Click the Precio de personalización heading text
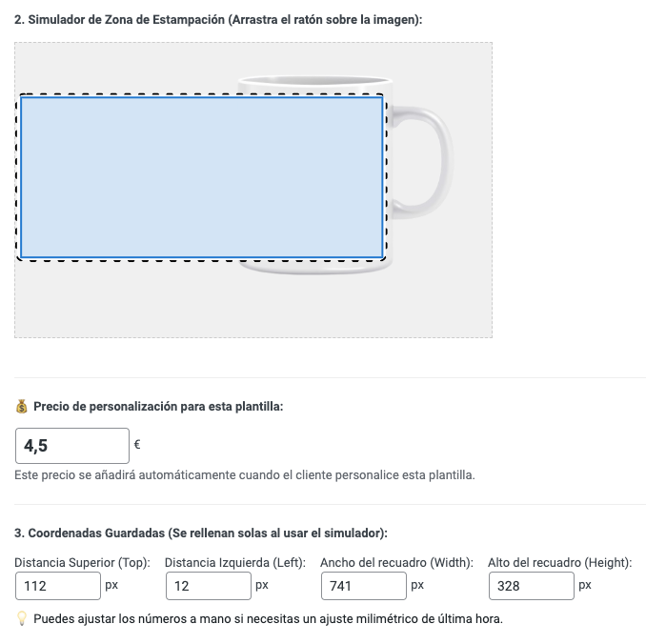The height and width of the screenshot is (644, 646). click(158, 407)
